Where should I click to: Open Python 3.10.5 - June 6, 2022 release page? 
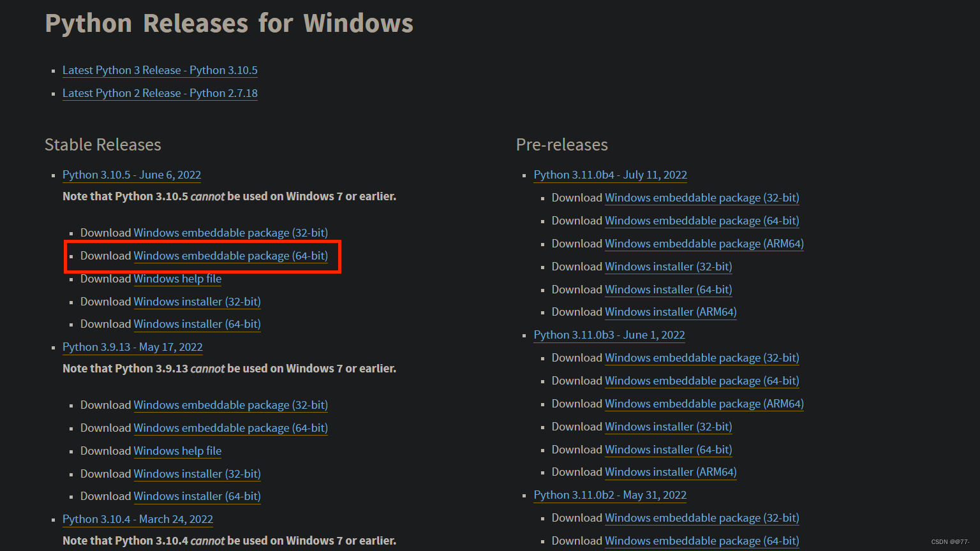131,175
